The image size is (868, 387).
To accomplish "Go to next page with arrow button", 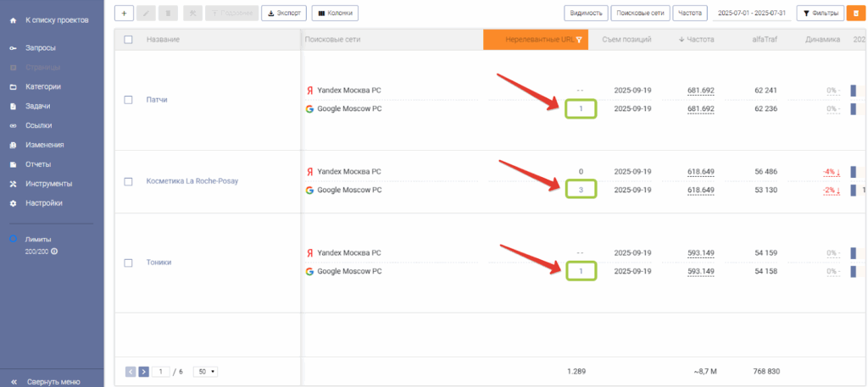I will [143, 371].
